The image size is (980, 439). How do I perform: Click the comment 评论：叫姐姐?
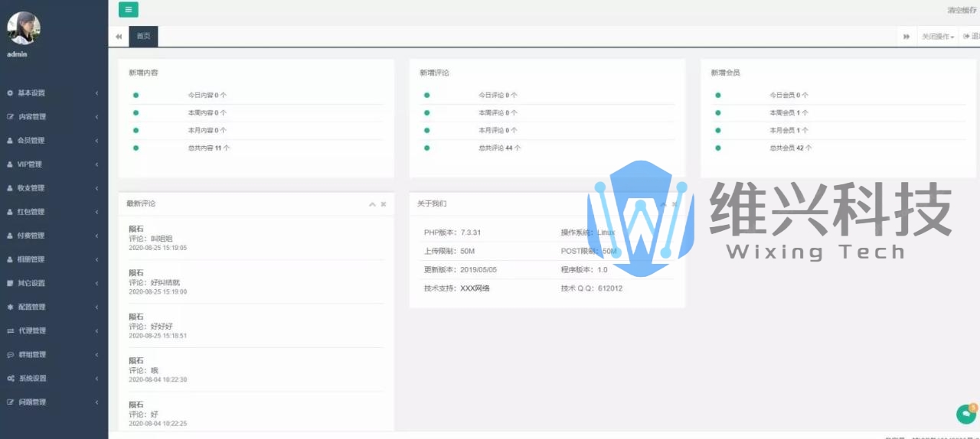coord(151,239)
